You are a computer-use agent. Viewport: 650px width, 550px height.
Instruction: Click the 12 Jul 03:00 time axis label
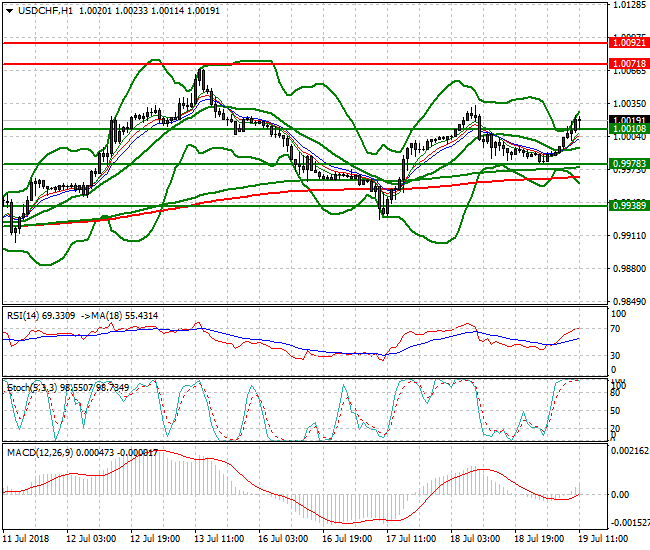91,539
